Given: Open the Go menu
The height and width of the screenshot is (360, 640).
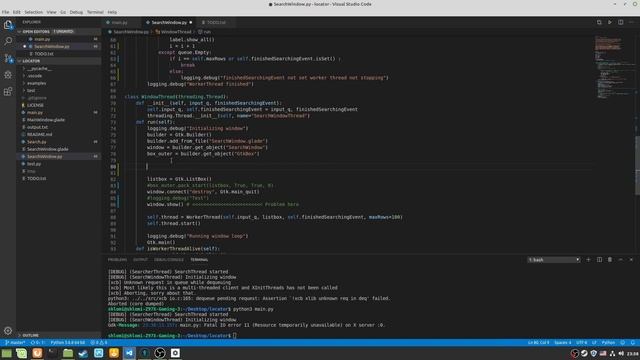Looking at the screenshot, I should click(x=63, y=12).
